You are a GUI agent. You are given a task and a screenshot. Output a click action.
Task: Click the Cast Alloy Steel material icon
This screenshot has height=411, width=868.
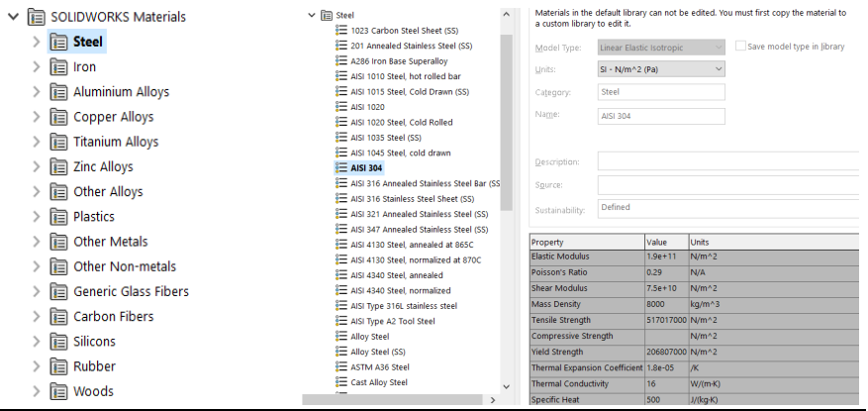point(342,382)
